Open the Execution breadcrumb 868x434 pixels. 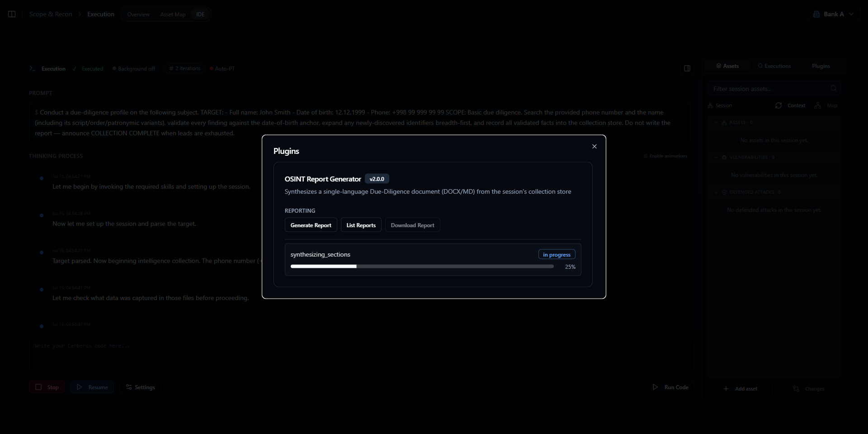101,14
